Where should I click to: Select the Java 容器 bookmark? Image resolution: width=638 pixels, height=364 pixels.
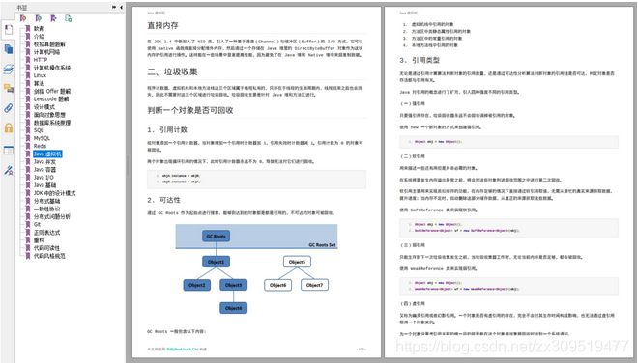pos(44,169)
